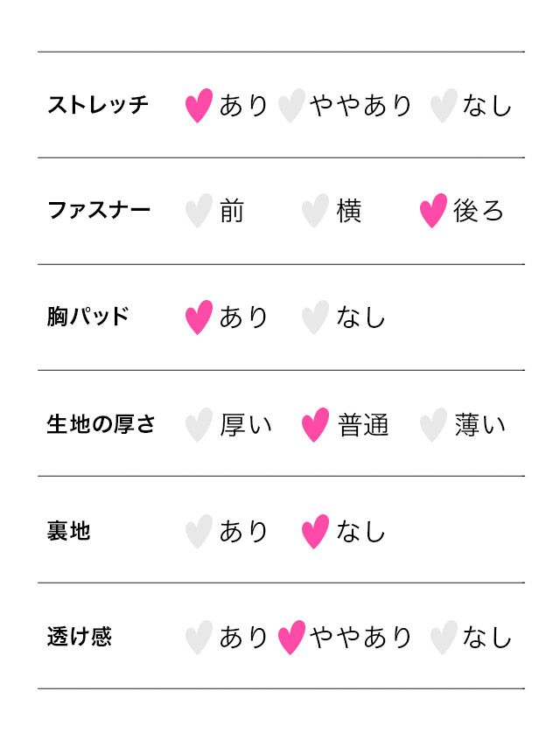Select the 胸パッド あり pink heart
This screenshot has height=747, width=560.
(199, 318)
